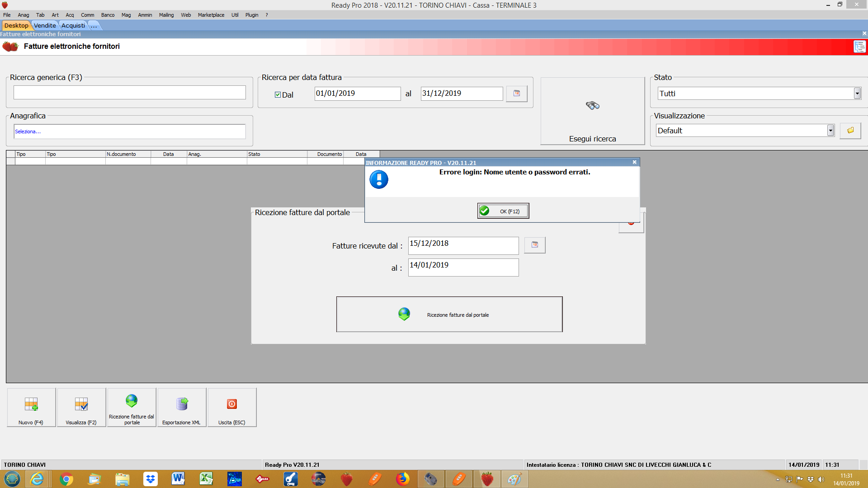
Task: Click the Uscita (ESC) button
Action: 232,407
